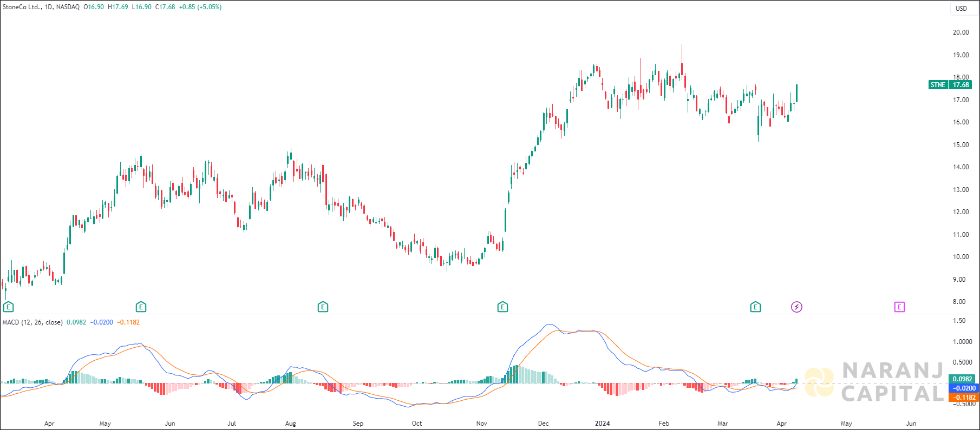Select the blue -0.0200 MACD axis label
The height and width of the screenshot is (430, 980).
coord(964,388)
